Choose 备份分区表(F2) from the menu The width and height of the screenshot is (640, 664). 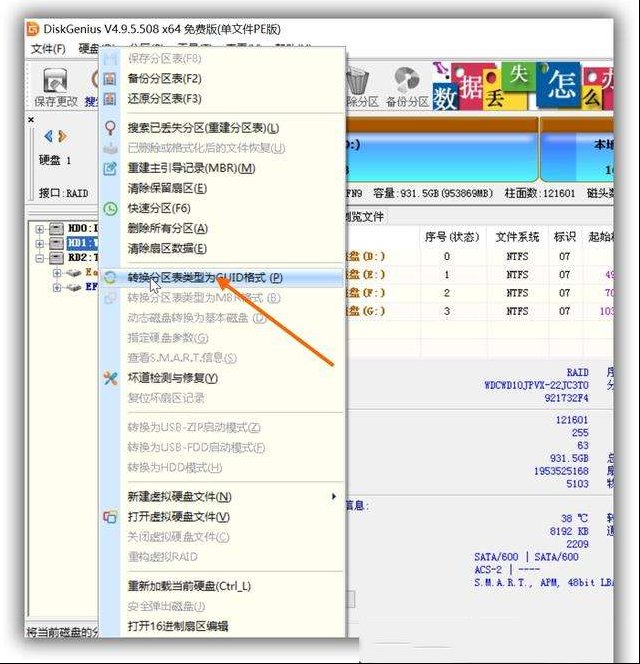tap(222, 79)
